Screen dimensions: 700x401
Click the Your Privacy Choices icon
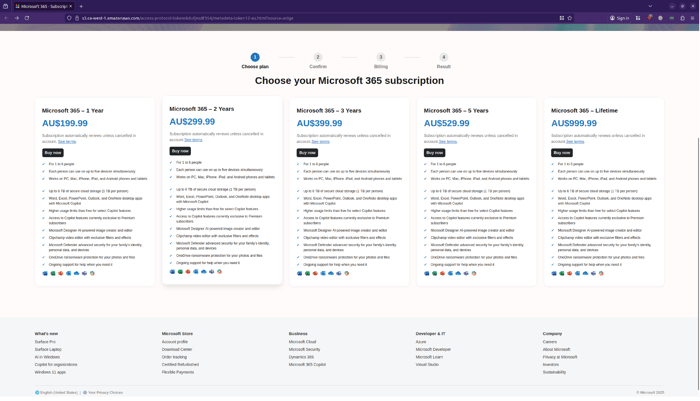[85, 393]
